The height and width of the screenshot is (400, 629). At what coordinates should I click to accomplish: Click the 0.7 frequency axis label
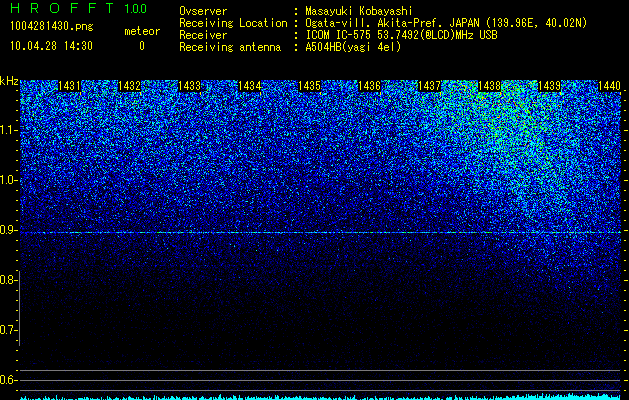pos(6,330)
